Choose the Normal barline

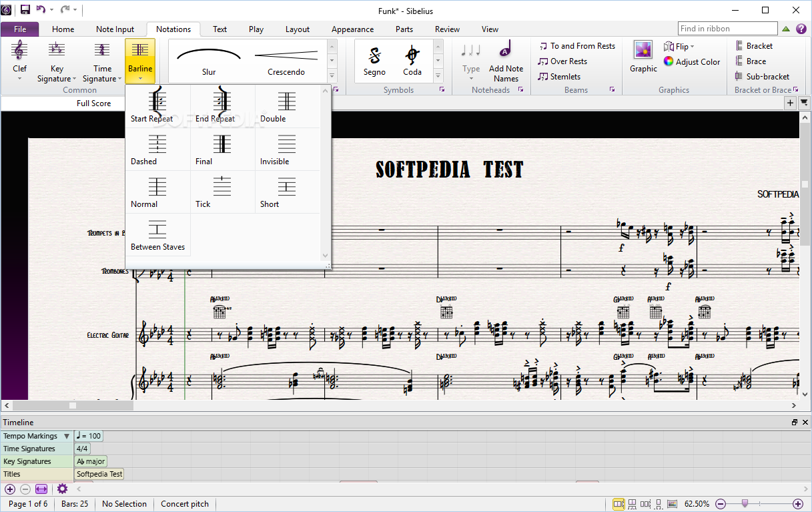[x=157, y=192]
